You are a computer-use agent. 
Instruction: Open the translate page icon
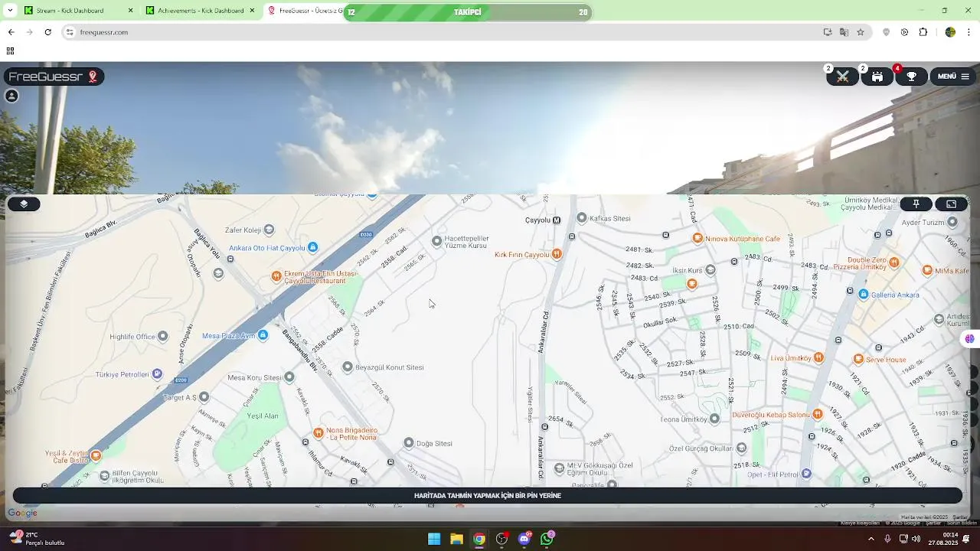[x=844, y=32]
